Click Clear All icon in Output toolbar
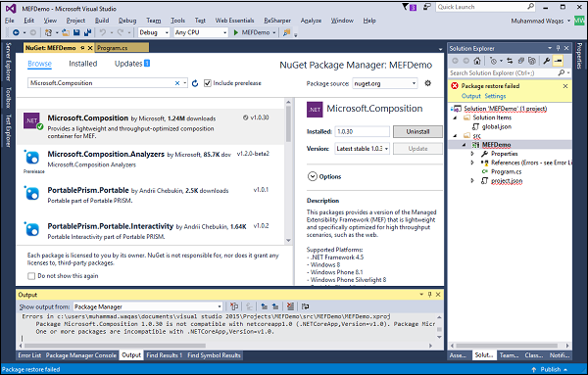588x375 pixels. tap(290, 306)
